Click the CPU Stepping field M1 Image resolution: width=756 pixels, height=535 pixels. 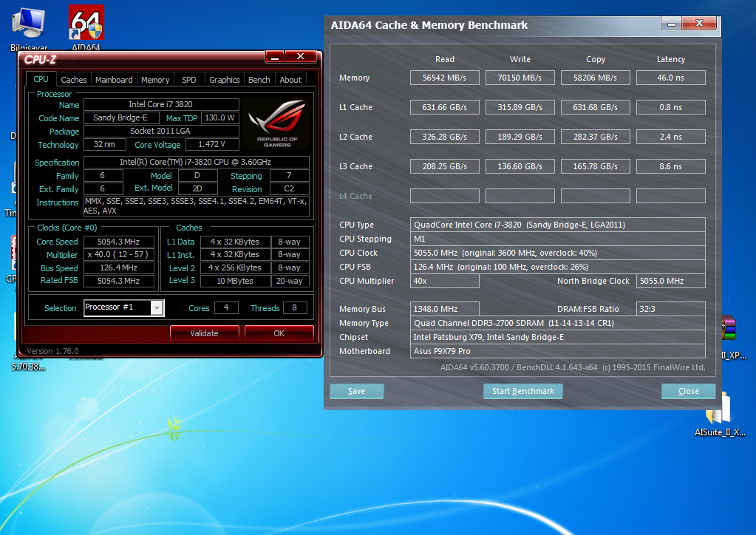558,239
